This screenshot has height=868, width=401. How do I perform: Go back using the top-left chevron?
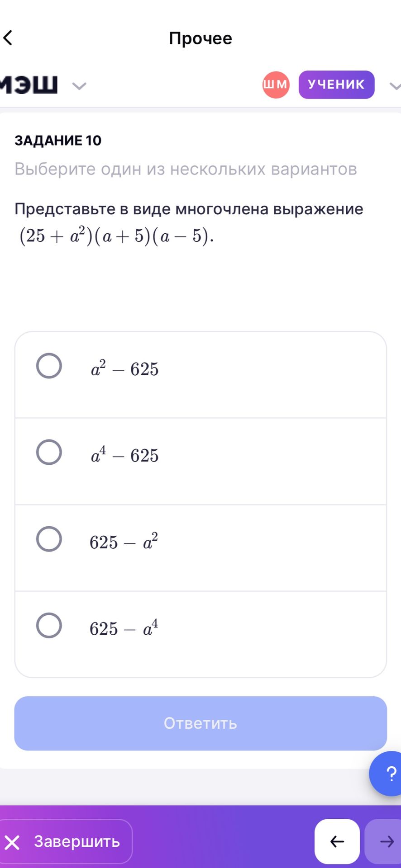(8, 38)
